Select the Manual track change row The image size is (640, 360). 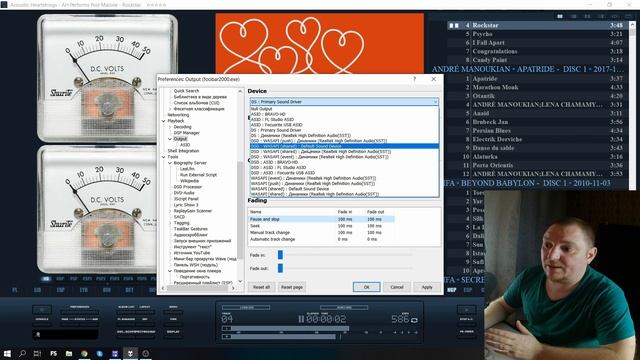point(322,232)
